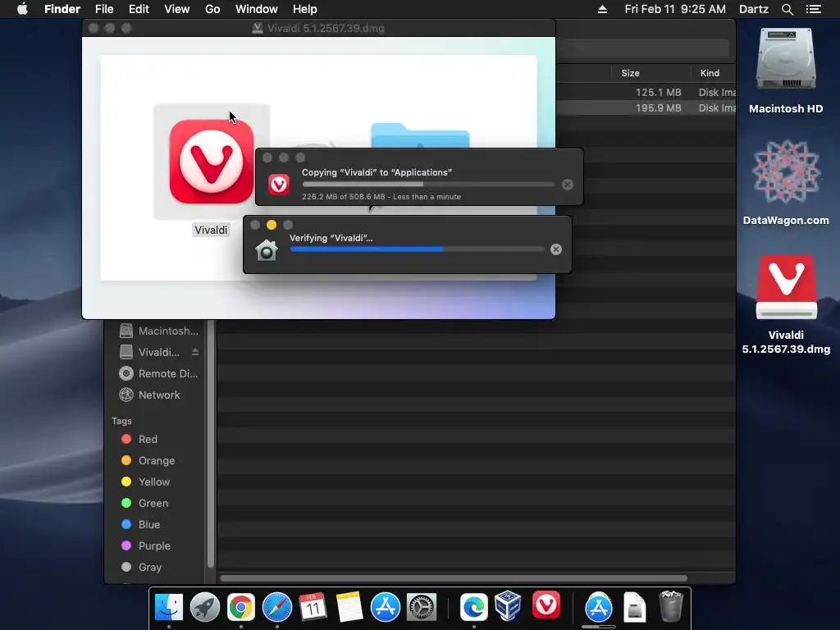Open the Help menu
Image resolution: width=840 pixels, height=630 pixels.
pos(305,9)
